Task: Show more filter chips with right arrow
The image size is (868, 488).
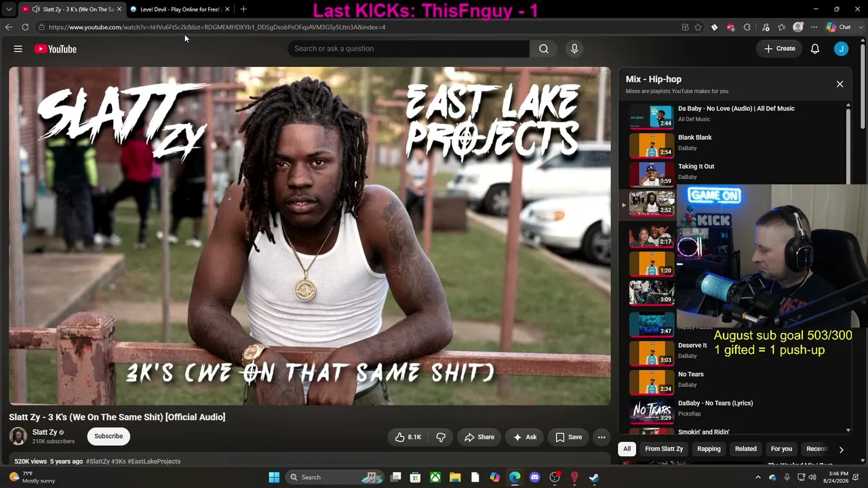Action: click(x=841, y=449)
